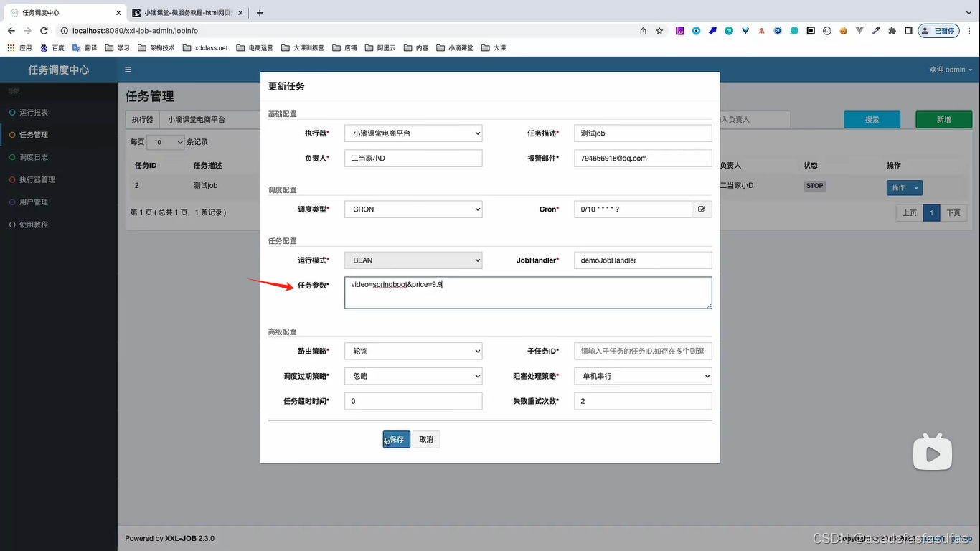The width and height of the screenshot is (980, 551).
Task: Click the blue 搜索 button
Action: (872, 120)
